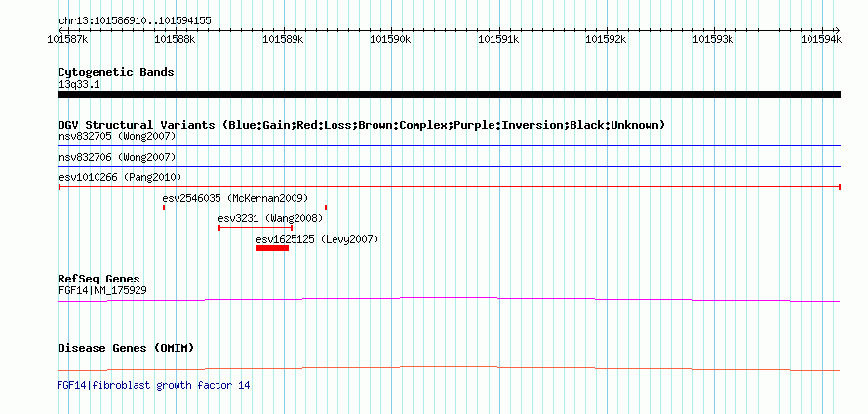Click the 101592k ruler tick label

coord(607,39)
